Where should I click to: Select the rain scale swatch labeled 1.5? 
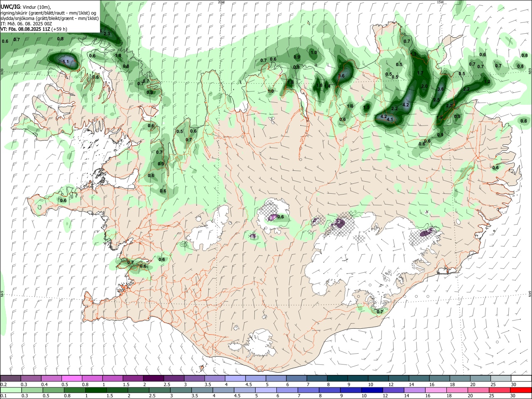(117, 390)
